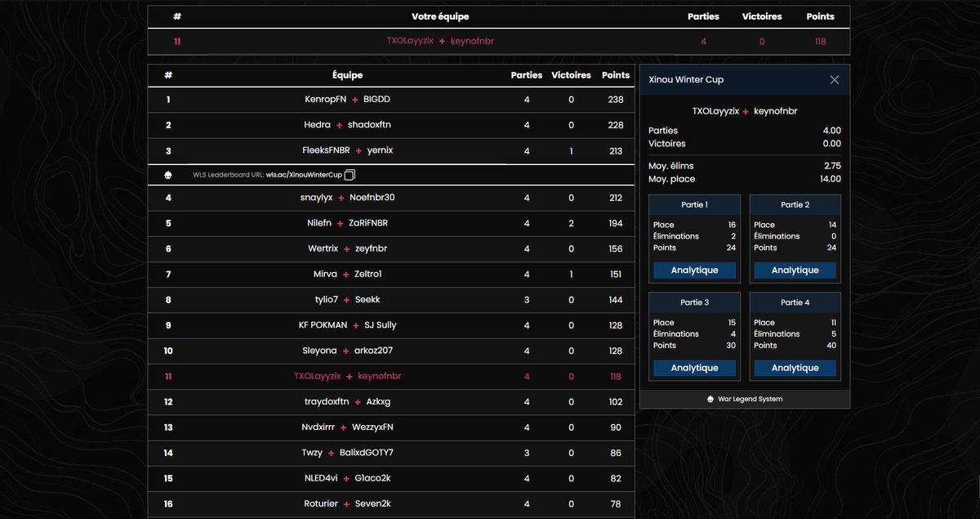Click the Partie 3 card title

[694, 302]
